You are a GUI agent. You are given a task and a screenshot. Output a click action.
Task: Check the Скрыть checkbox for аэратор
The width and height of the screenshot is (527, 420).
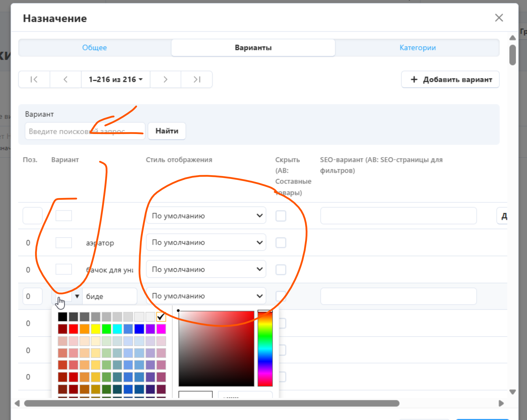tap(280, 243)
